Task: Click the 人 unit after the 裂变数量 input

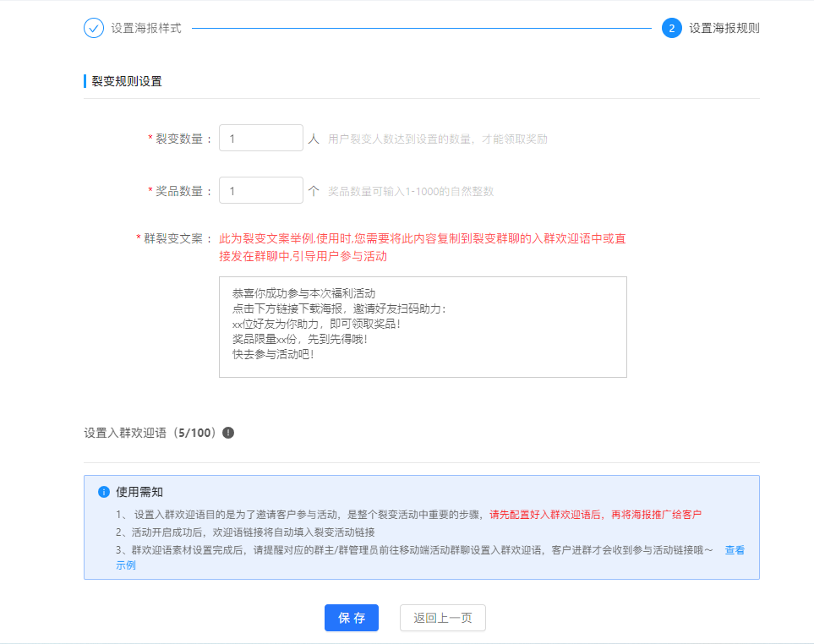Action: click(x=314, y=139)
